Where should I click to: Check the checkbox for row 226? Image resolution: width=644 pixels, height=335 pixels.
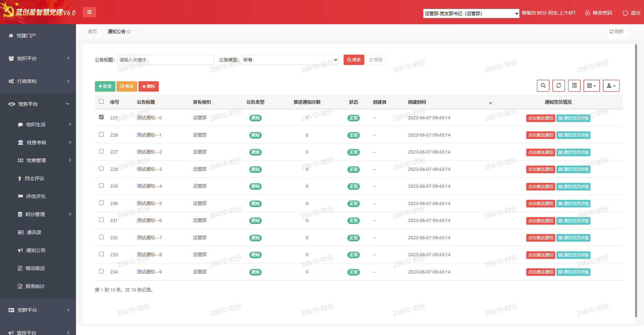(x=101, y=134)
